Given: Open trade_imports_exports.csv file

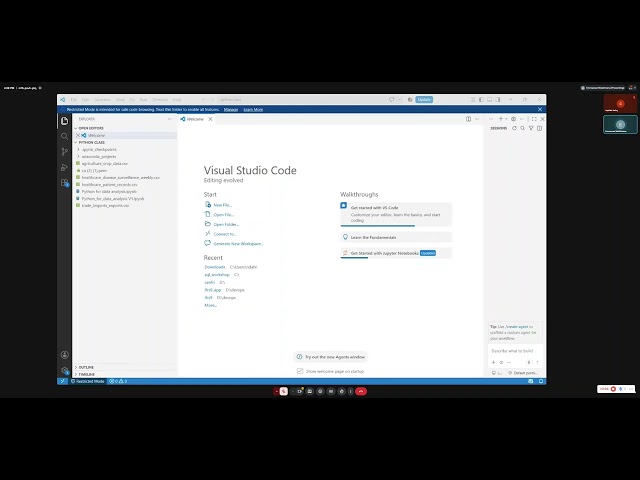Looking at the screenshot, I should (x=105, y=205).
